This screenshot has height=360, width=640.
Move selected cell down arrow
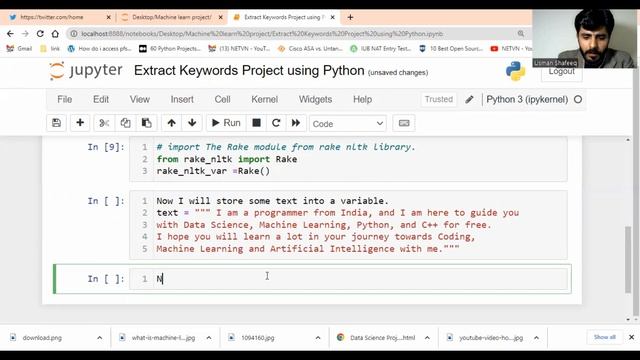tap(192, 123)
